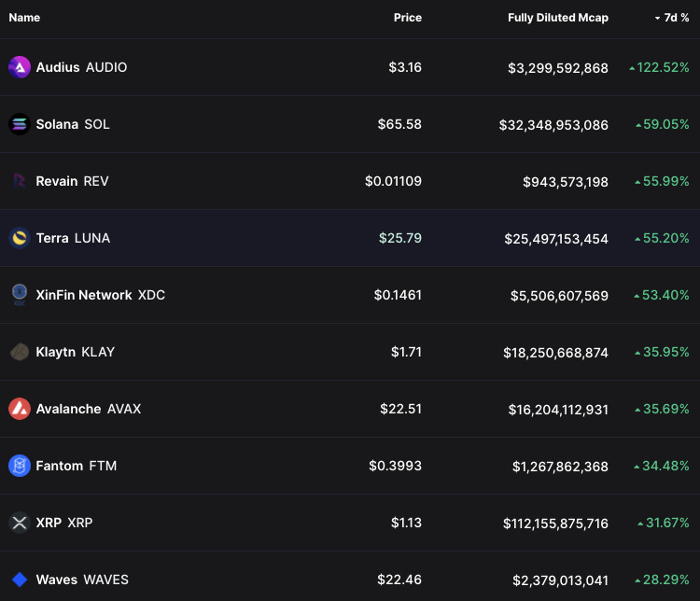Sort by Fully Diluted Mcap header
The width and height of the screenshot is (700, 601).
558,18
